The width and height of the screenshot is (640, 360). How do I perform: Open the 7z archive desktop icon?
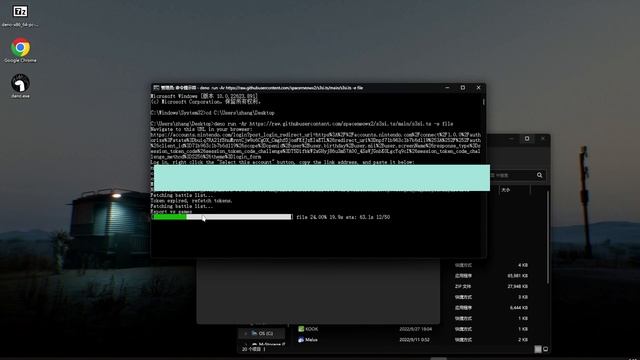point(20,16)
